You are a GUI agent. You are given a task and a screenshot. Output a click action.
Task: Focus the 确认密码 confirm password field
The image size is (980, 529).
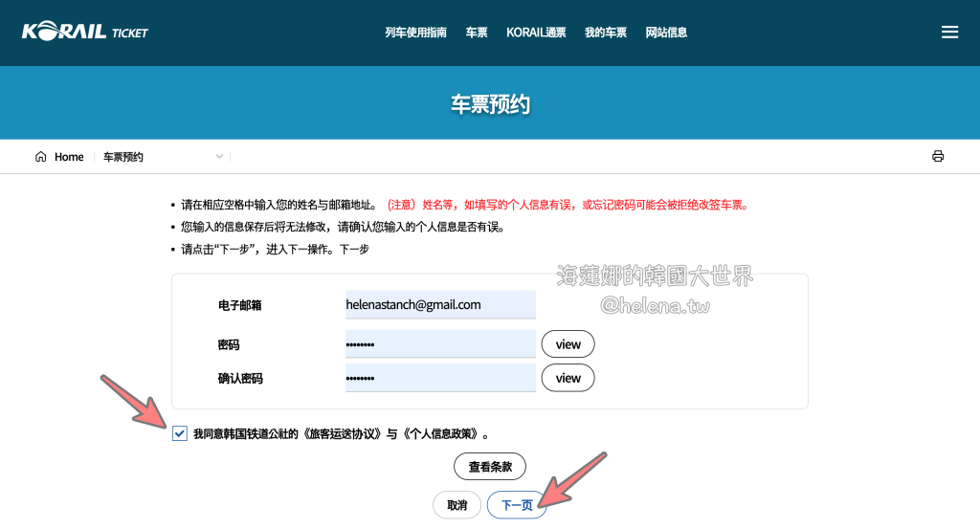pos(440,378)
